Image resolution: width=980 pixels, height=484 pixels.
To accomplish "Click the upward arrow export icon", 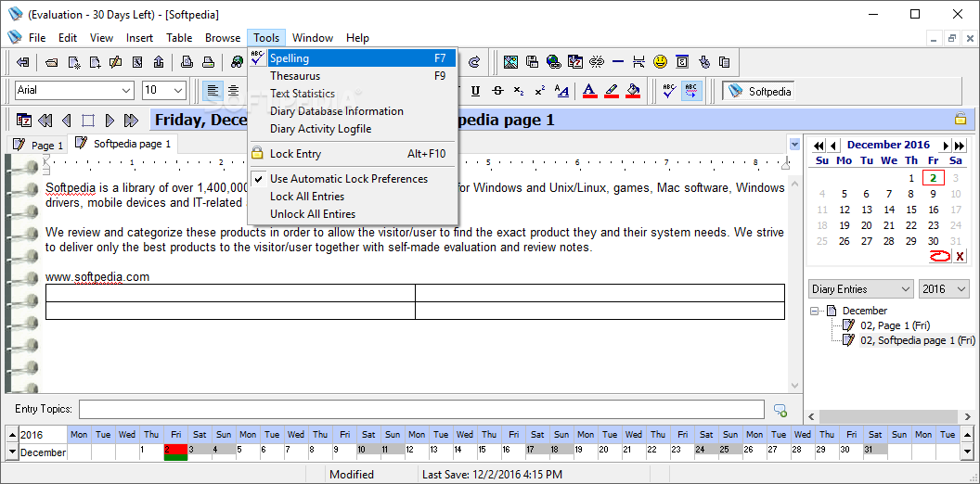I will [158, 62].
